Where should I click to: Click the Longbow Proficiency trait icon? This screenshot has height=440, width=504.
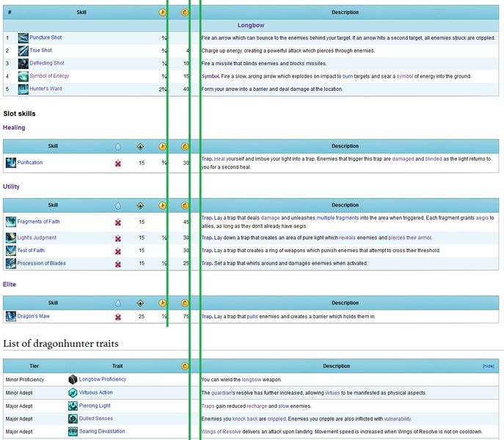click(x=73, y=379)
